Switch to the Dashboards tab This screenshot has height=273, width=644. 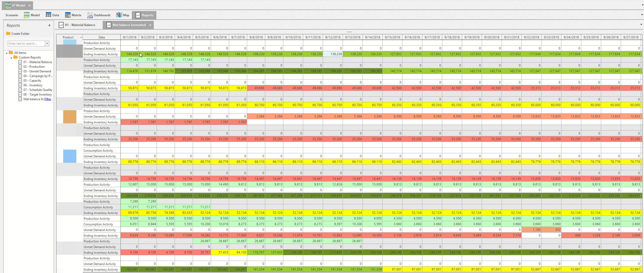click(x=99, y=15)
